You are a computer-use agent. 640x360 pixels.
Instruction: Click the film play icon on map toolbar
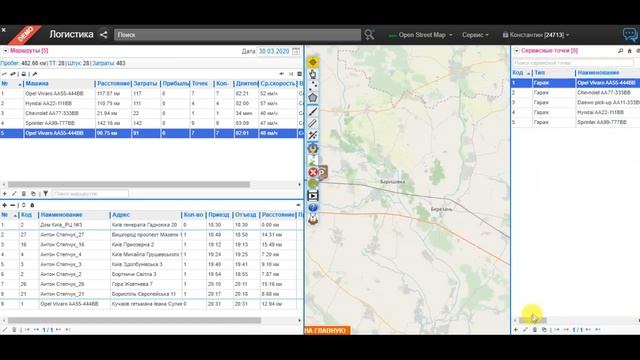pos(313,196)
